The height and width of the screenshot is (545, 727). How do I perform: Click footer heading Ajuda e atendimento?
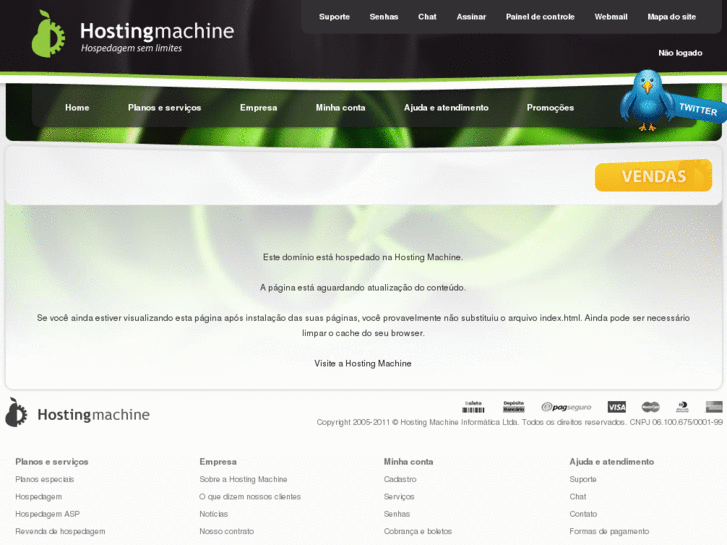612,462
